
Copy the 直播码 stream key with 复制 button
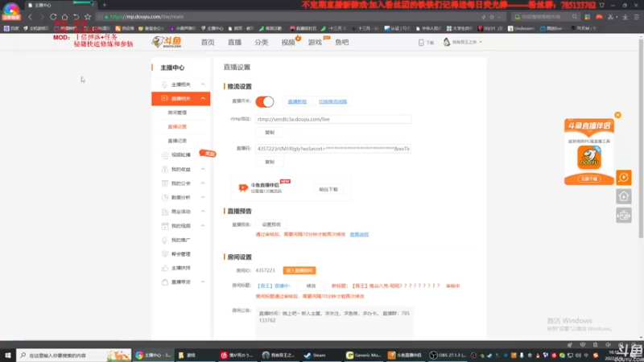click(270, 162)
